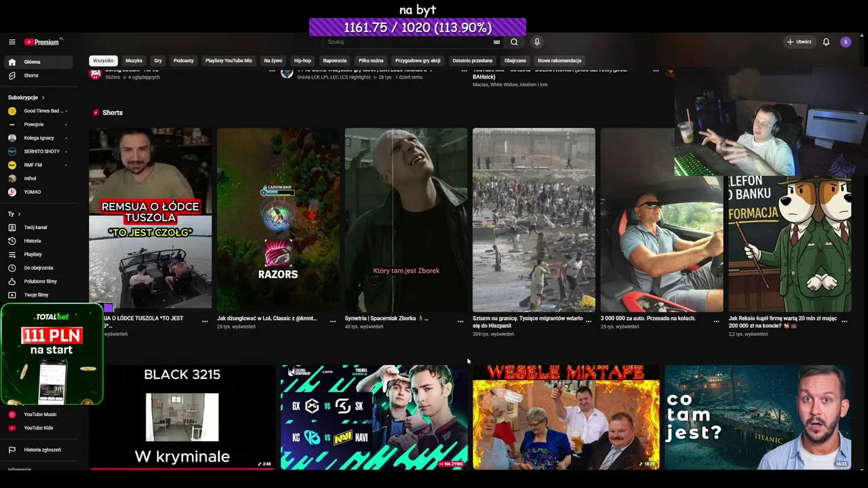Open the SERHITO SHOTY channel subscription

[37, 151]
